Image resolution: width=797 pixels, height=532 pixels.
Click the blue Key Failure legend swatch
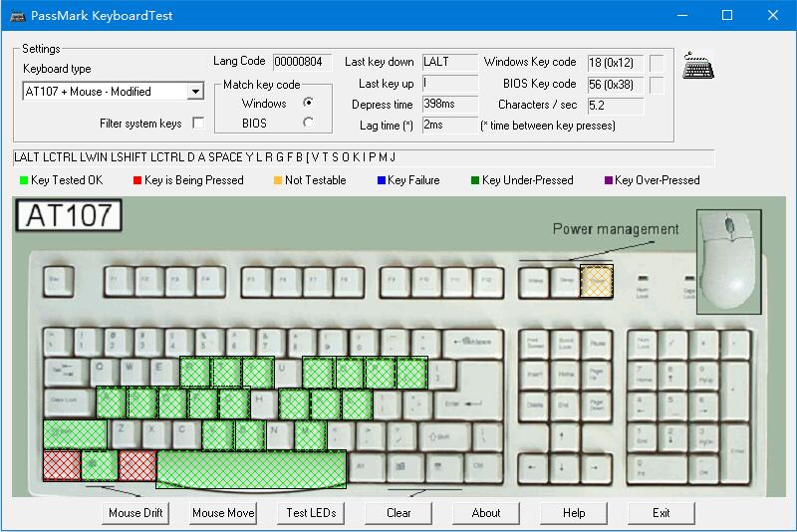point(382,180)
